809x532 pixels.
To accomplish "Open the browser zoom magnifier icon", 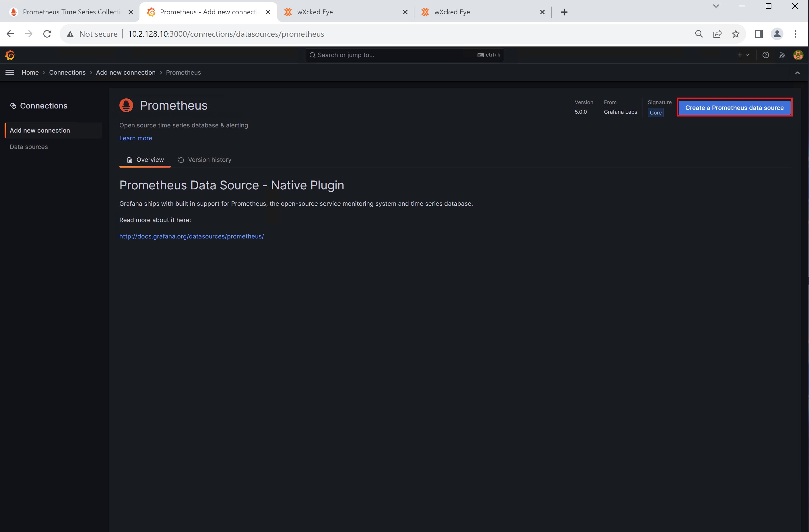I will tap(699, 34).
